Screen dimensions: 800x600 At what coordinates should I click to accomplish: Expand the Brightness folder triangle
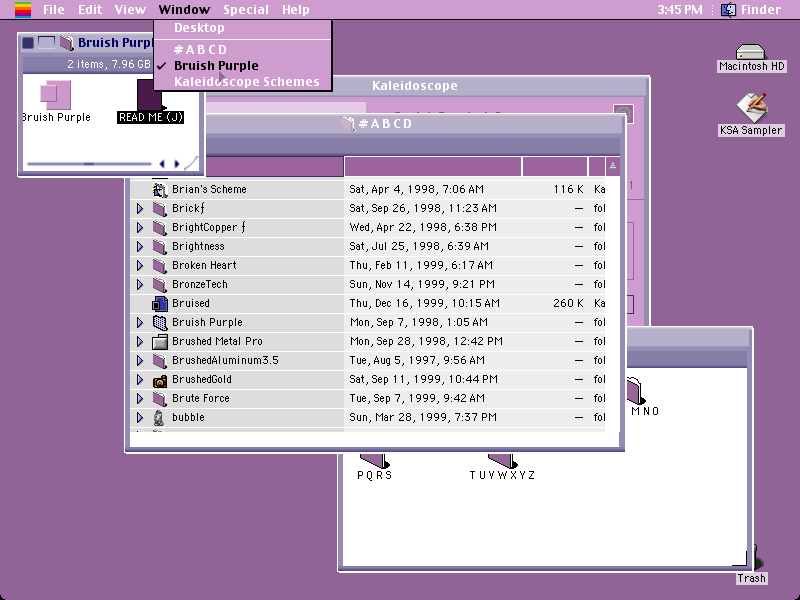(x=140, y=246)
